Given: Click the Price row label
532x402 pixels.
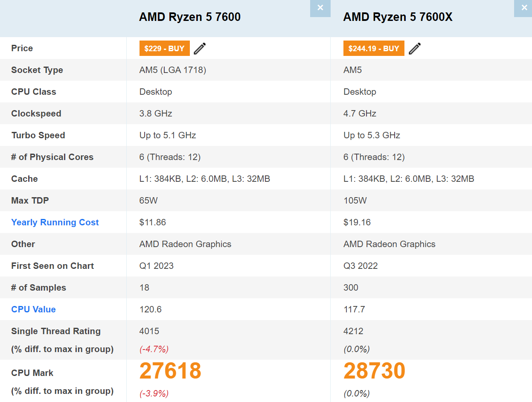Looking at the screenshot, I should pos(22,48).
